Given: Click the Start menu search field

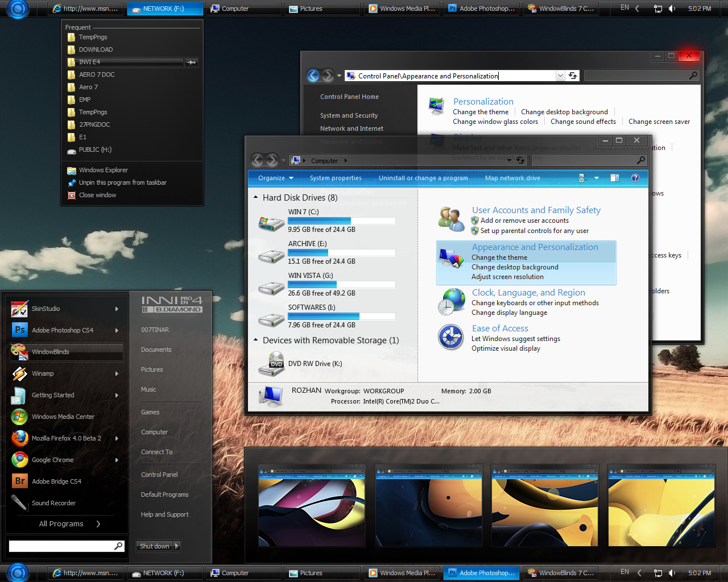Looking at the screenshot, I should [x=66, y=546].
